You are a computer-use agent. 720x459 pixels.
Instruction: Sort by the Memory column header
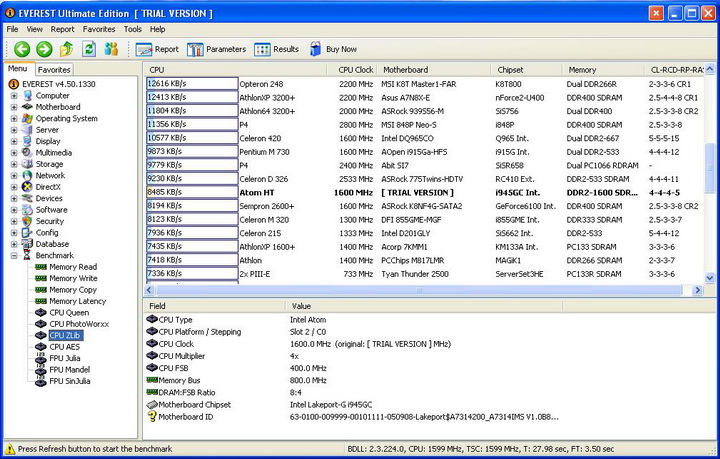(x=603, y=70)
